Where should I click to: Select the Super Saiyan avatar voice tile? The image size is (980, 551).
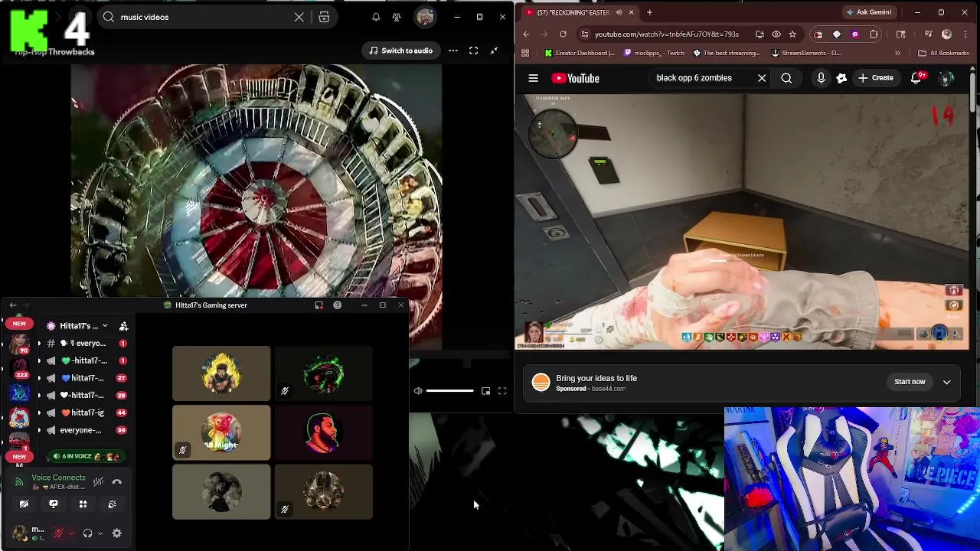(221, 373)
